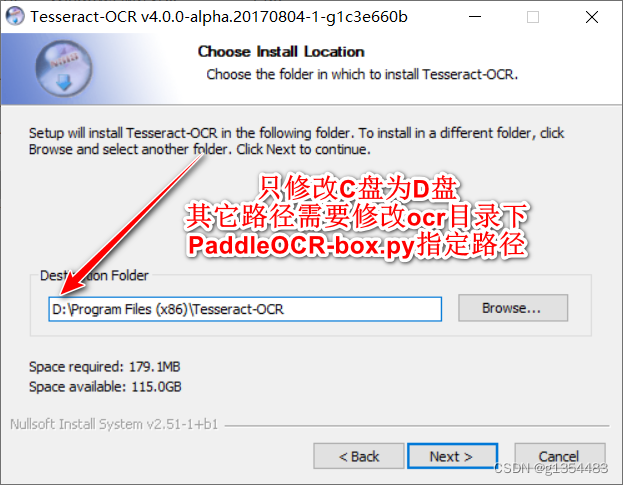Image resolution: width=623 pixels, height=485 pixels.
Task: Close the Tesseract-OCR setup window
Action: pyautogui.click(x=592, y=17)
